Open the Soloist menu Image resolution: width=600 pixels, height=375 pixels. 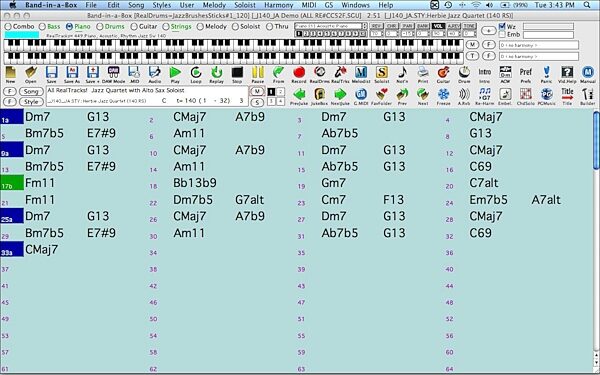pos(245,5)
